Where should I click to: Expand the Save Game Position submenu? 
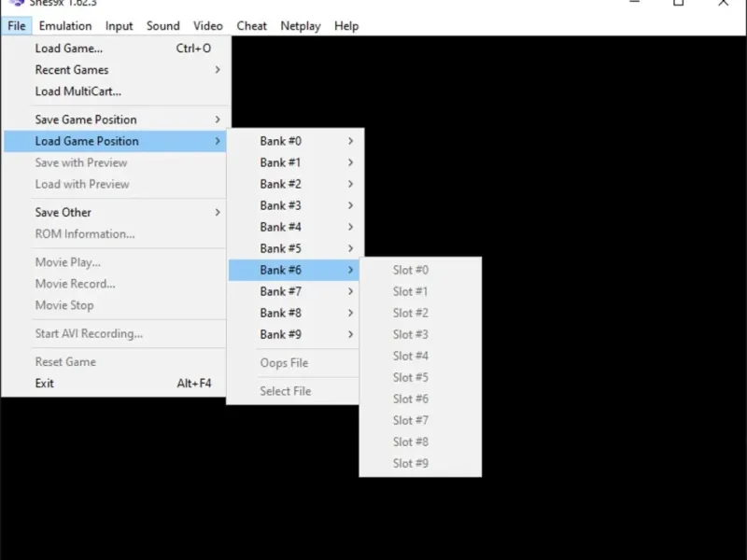115,119
